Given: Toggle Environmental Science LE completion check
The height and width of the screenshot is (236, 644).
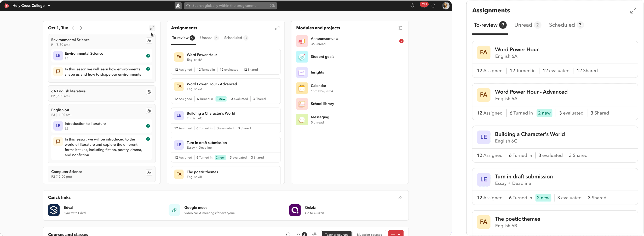Looking at the screenshot, I should tap(148, 56).
